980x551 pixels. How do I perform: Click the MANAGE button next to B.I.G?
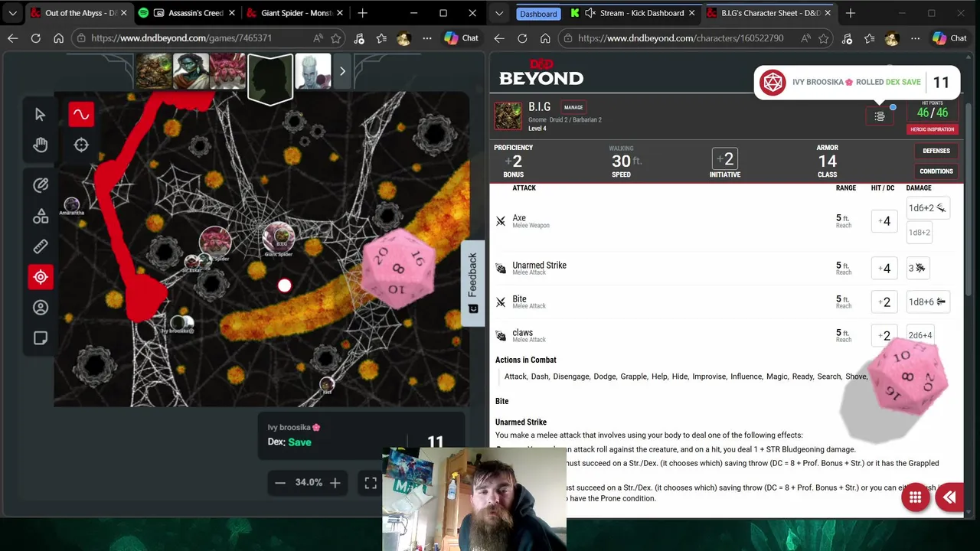(x=573, y=107)
